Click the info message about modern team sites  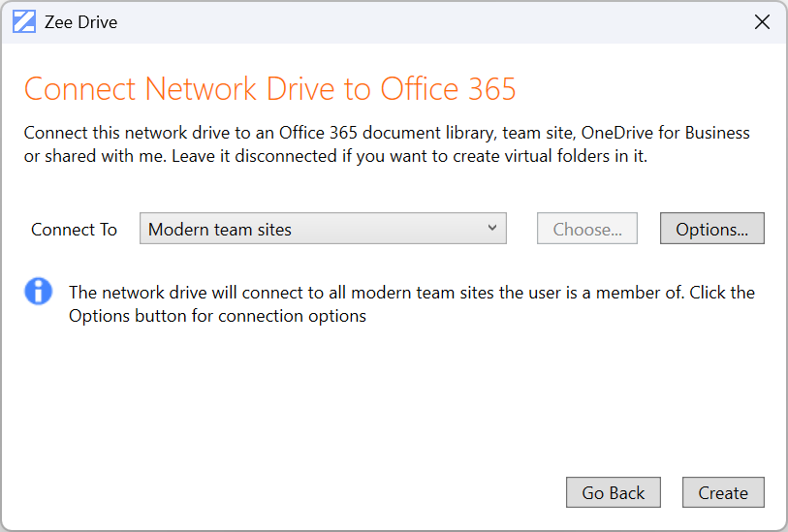click(x=412, y=293)
